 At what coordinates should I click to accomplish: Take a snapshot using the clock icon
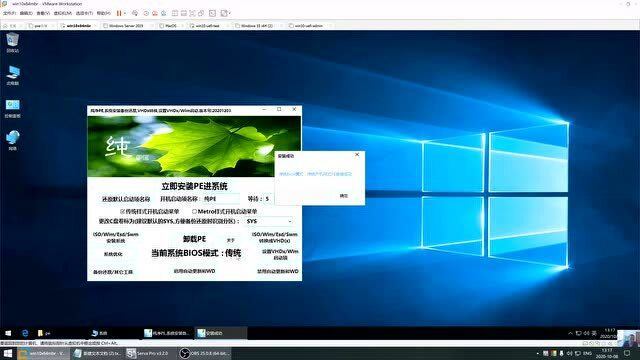click(146, 13)
